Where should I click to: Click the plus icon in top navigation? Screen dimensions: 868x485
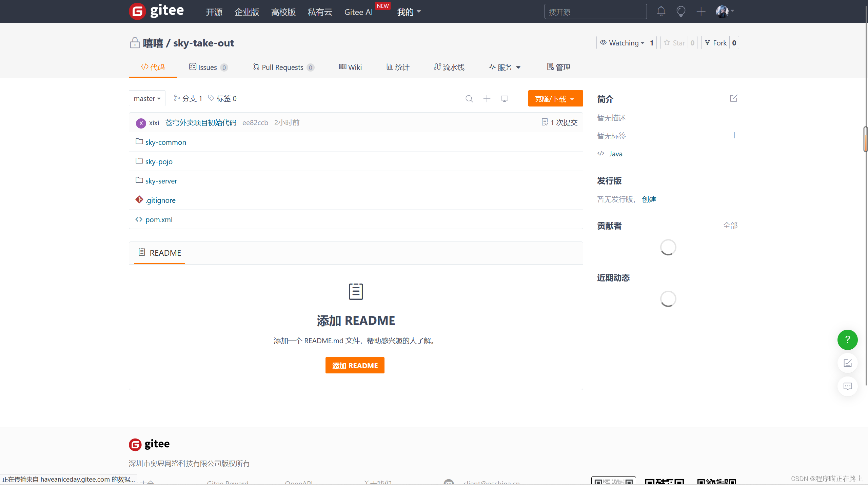coord(701,12)
